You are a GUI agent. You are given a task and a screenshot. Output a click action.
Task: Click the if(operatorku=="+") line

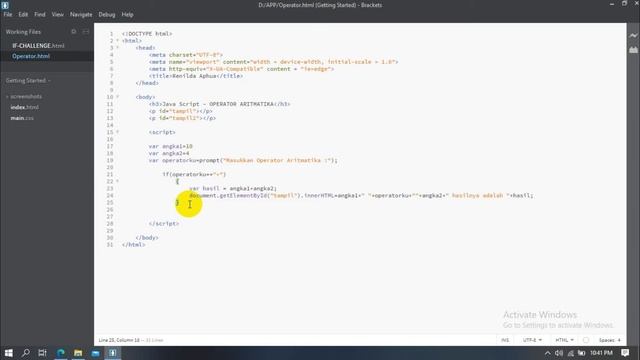point(194,174)
